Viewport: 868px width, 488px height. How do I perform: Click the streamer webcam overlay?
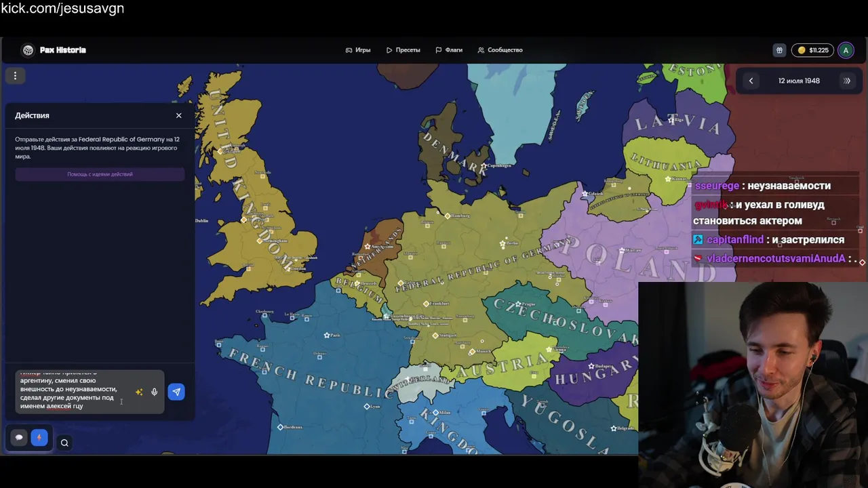[753, 384]
